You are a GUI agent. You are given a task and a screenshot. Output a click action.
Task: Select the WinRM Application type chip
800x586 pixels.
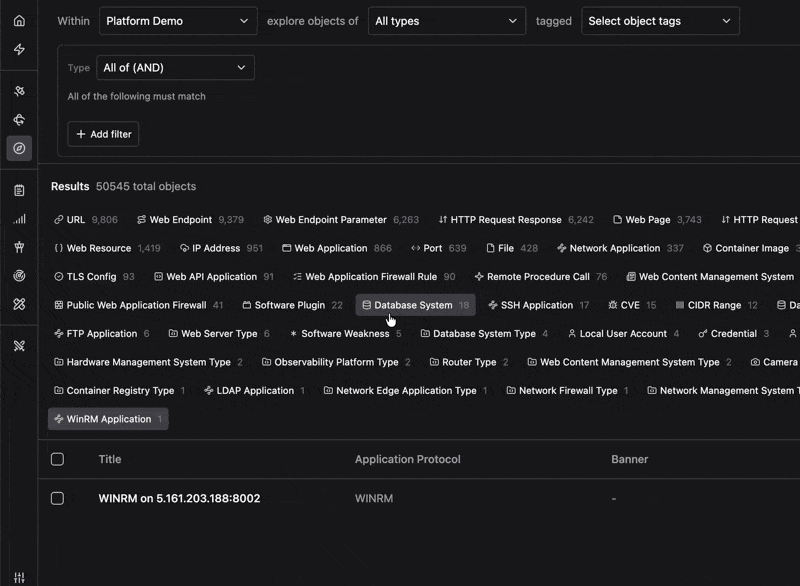(108, 419)
